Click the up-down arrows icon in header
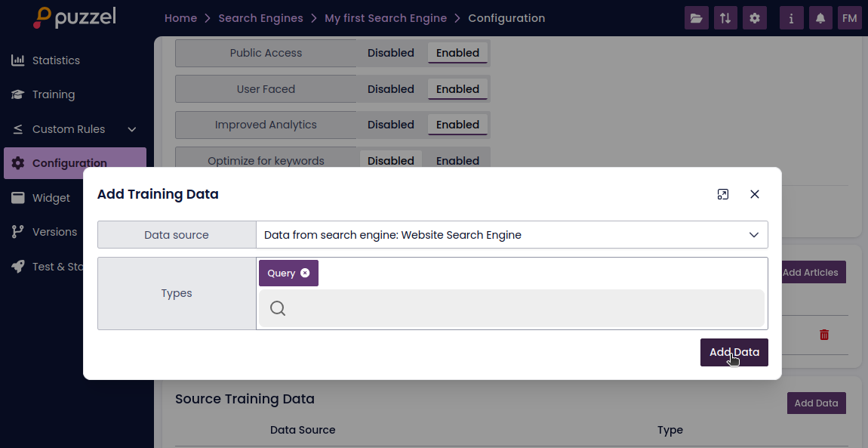The image size is (868, 448). [725, 18]
